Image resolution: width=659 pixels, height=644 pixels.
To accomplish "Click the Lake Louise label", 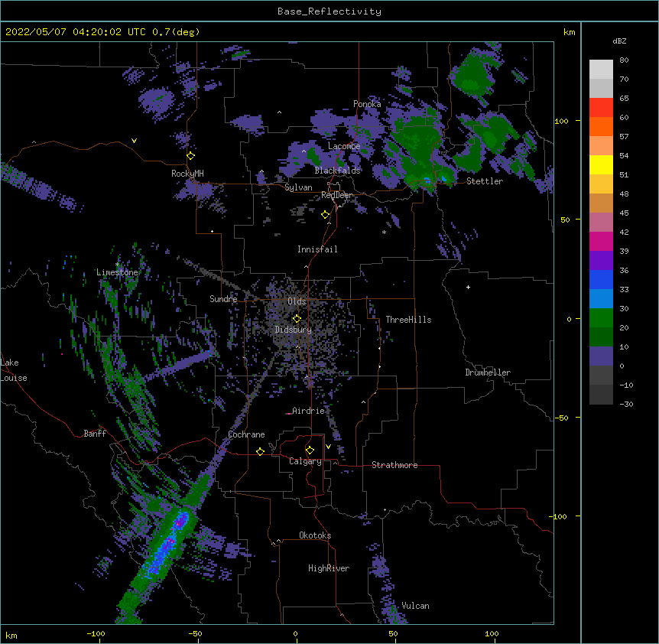I will (14, 370).
